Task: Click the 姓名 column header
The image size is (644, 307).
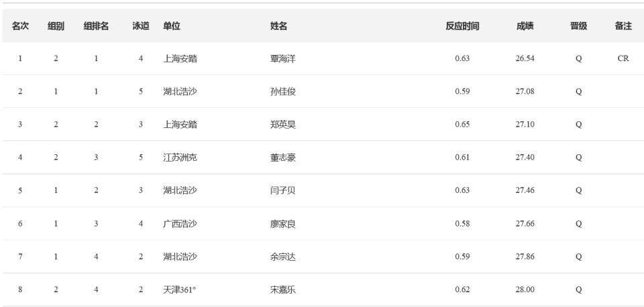Action: click(278, 26)
